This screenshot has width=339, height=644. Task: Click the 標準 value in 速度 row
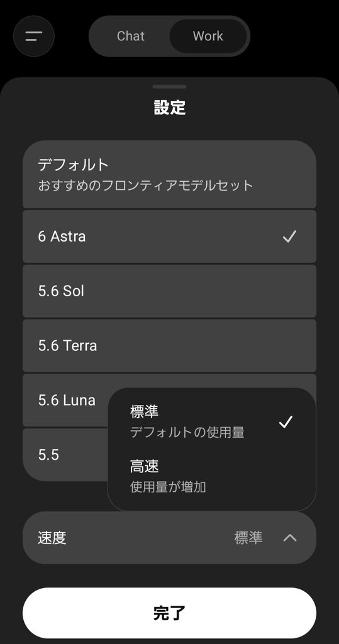[x=248, y=538]
